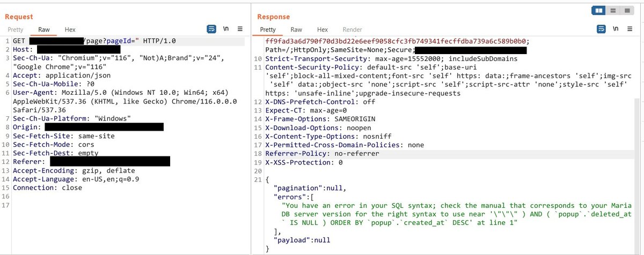Click the 'Sec-Fetch-Dest: empty' header
Screen dimensions: 644x255
56,153
